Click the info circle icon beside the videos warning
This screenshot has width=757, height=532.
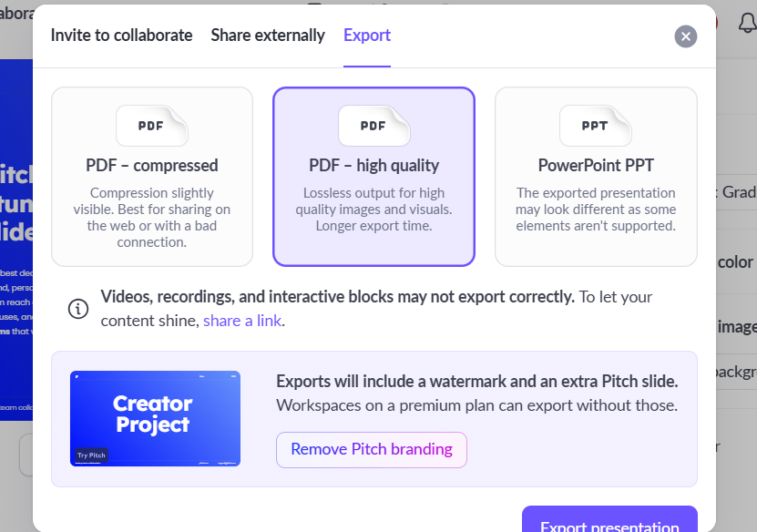click(78, 309)
